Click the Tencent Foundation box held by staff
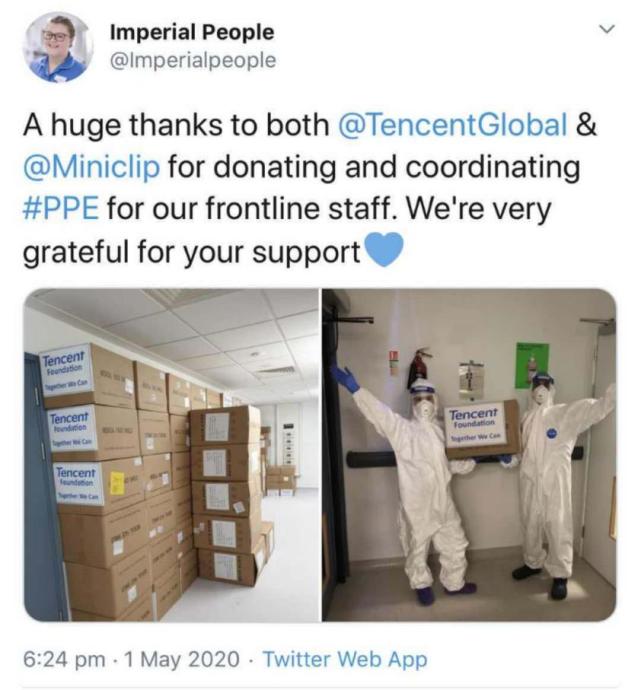This screenshot has width=641, height=690. pos(481,430)
